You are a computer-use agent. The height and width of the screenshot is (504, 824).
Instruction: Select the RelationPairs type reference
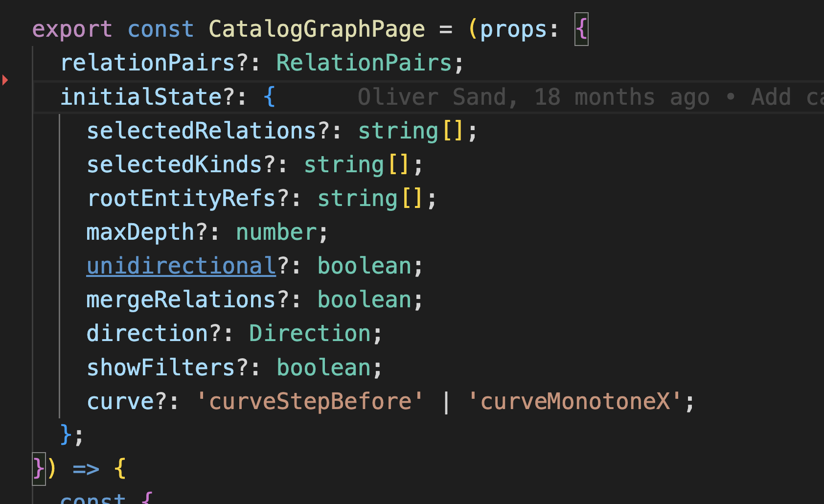click(x=364, y=62)
